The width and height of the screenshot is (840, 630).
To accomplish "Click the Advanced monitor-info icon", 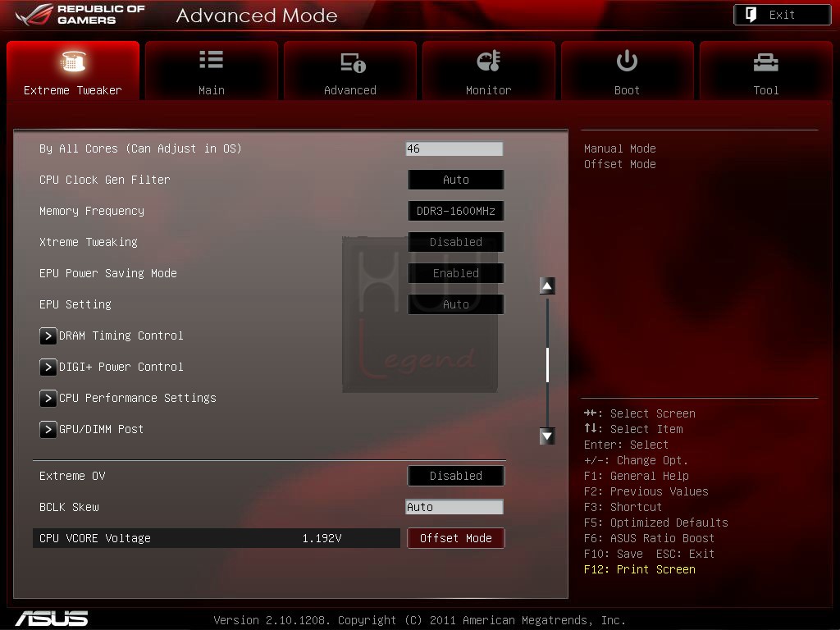I will pos(353,62).
